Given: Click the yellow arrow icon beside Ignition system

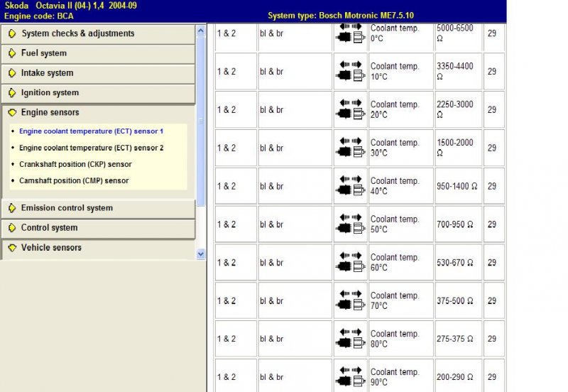Looking at the screenshot, I should pos(12,93).
